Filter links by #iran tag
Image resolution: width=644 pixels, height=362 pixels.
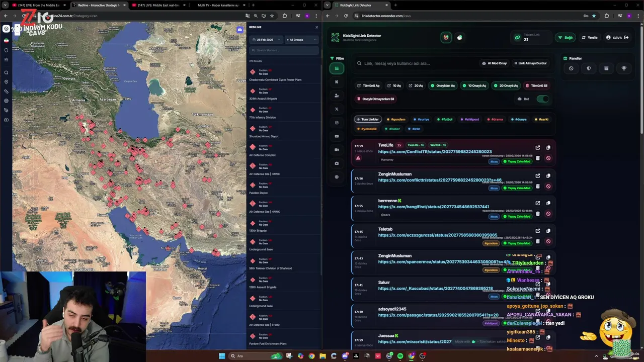pyautogui.click(x=414, y=129)
